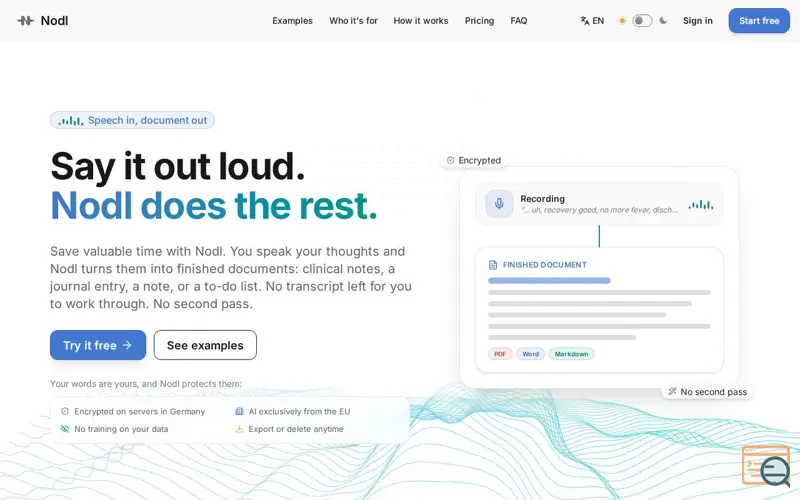Click the microphone icon in Recording card
Viewport: 800px width, 500px height.
pyautogui.click(x=499, y=204)
